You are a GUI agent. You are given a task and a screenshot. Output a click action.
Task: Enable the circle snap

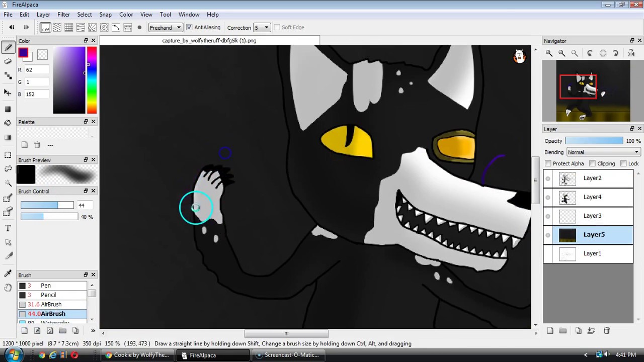coord(104,27)
